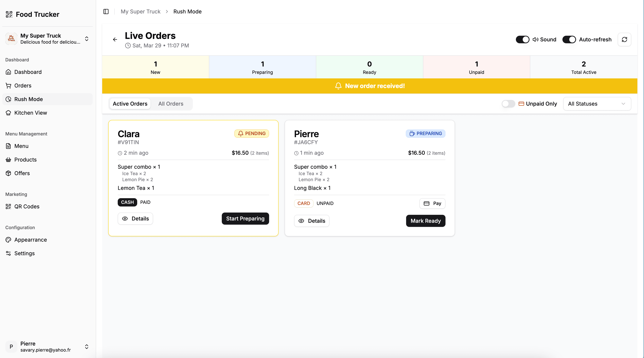Viewport: 644px width, 358px height.
Task: Open the All Statuses dropdown
Action: click(597, 104)
